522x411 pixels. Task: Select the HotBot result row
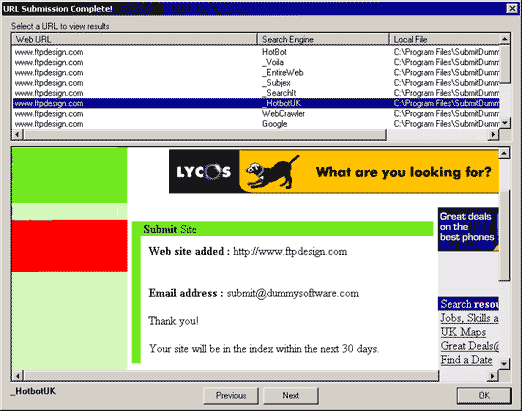pyautogui.click(x=256, y=52)
